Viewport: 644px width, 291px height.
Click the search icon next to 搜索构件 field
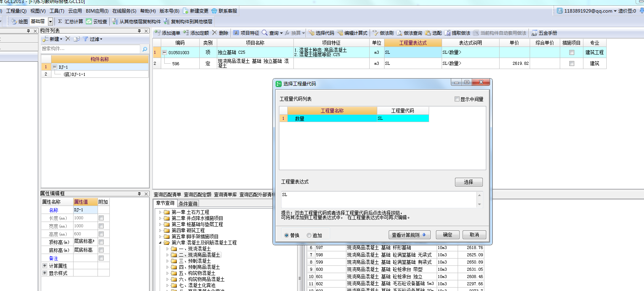click(145, 49)
